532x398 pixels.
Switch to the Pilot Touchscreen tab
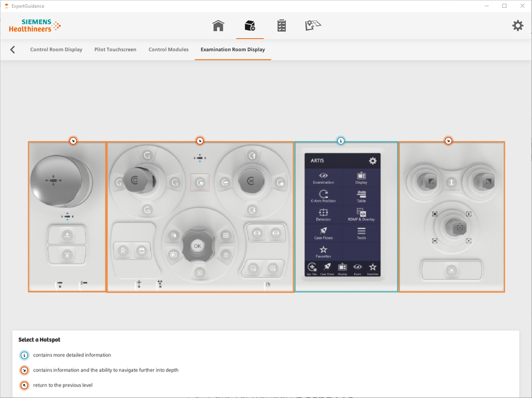point(115,49)
